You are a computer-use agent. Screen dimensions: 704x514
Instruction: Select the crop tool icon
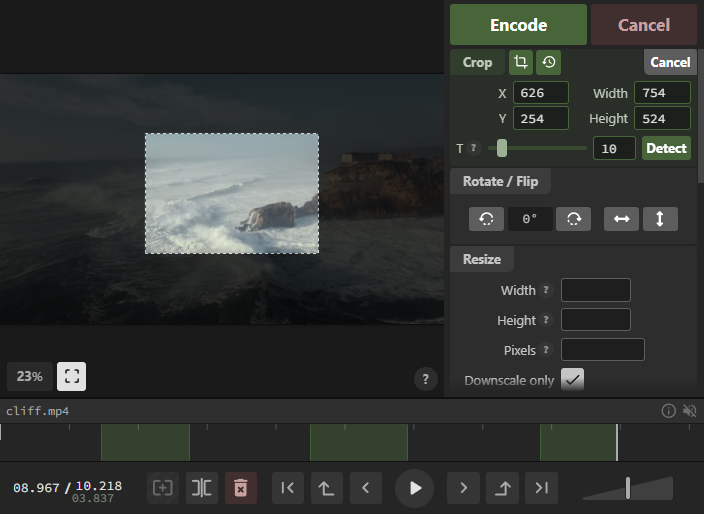pyautogui.click(x=521, y=62)
